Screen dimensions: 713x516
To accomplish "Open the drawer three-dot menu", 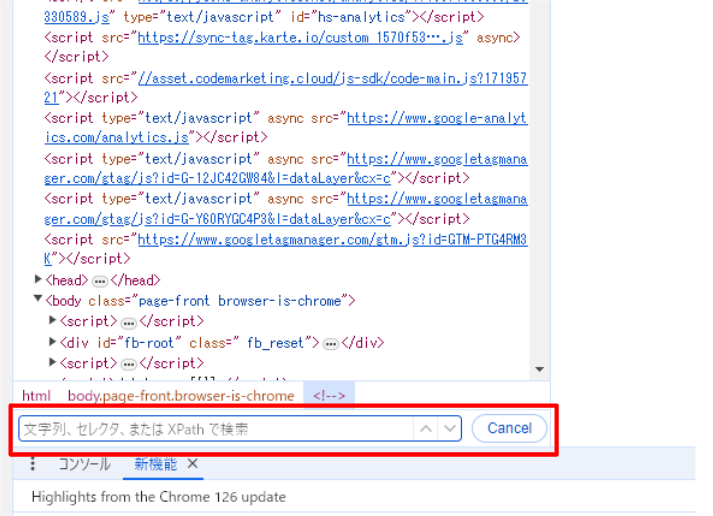I will [32, 464].
